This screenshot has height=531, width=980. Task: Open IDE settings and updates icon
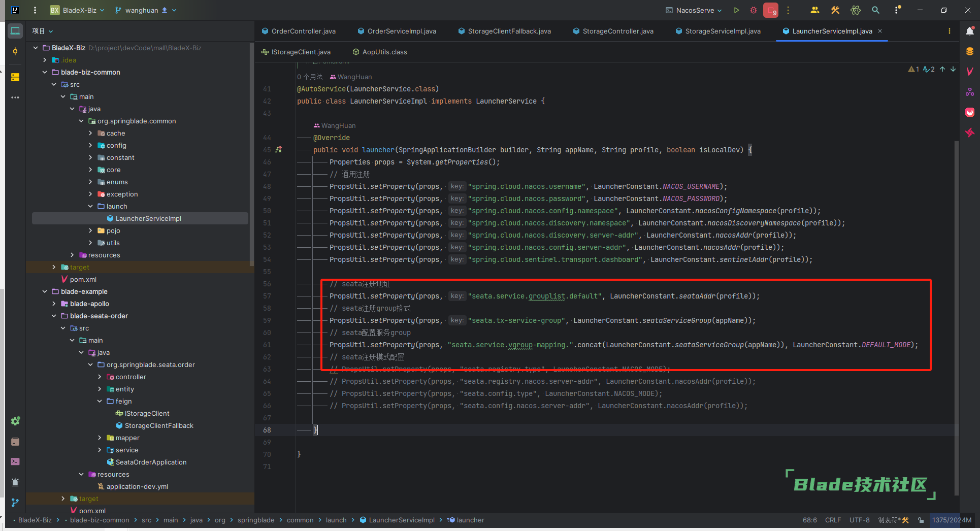click(897, 10)
